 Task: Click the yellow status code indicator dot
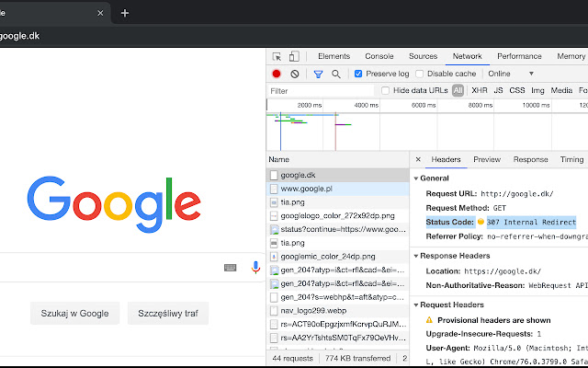(481, 222)
